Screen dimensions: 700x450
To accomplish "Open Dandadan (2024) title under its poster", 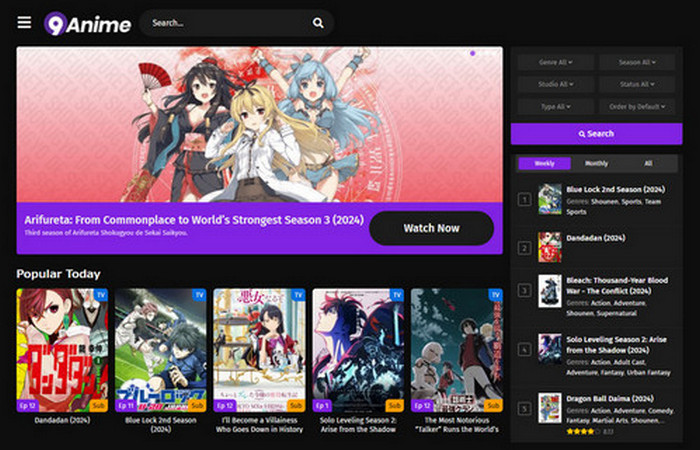I will [62, 420].
